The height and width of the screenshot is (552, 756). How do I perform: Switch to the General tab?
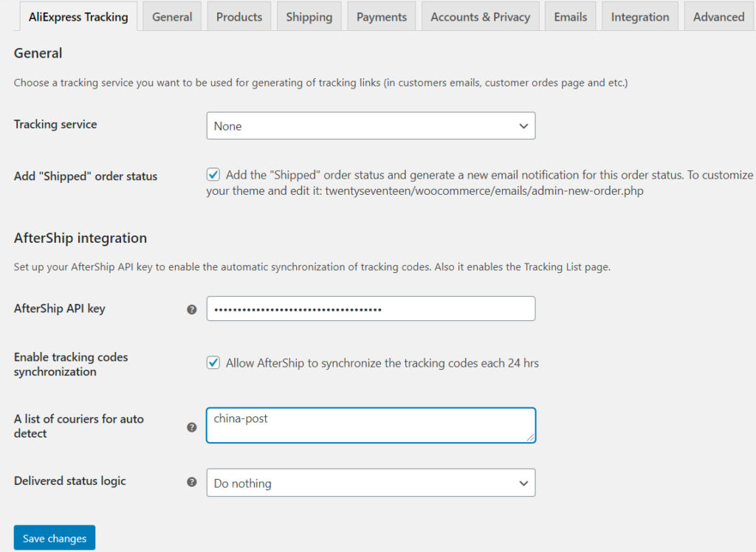click(171, 15)
